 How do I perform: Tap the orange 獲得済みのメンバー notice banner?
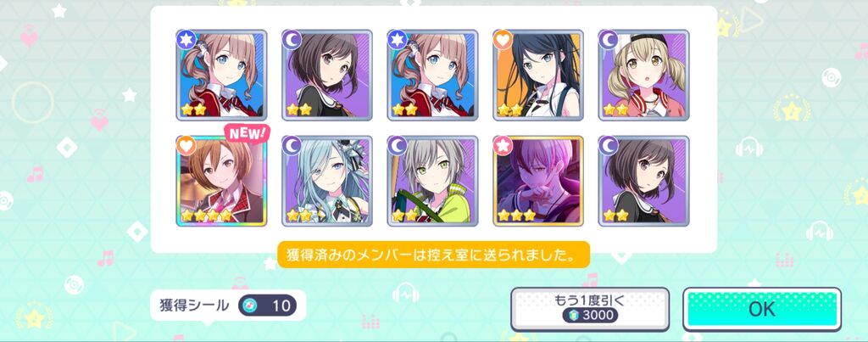tap(433, 255)
